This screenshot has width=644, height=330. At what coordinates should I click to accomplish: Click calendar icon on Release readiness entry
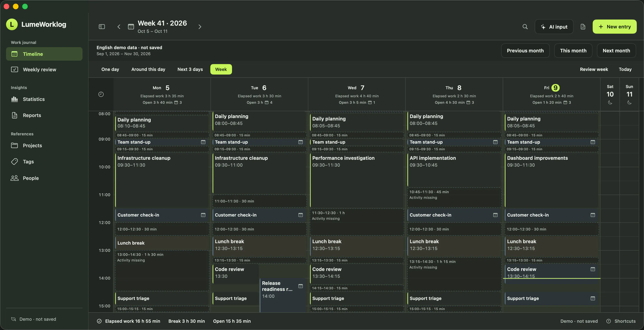[x=300, y=286]
